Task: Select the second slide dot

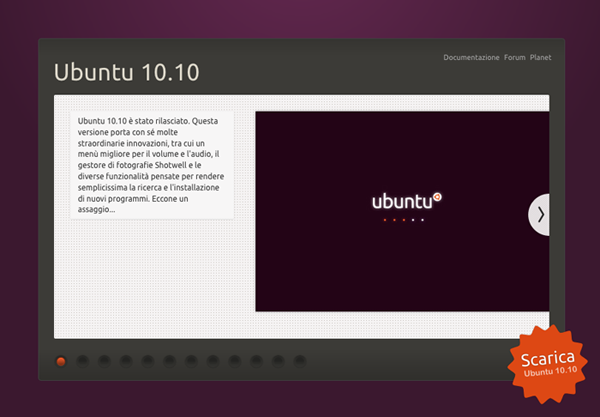Action: (x=83, y=361)
